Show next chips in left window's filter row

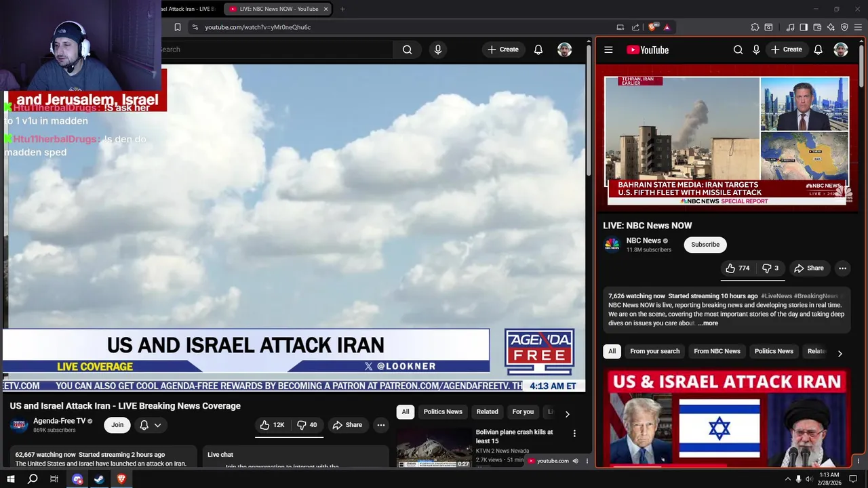click(567, 413)
